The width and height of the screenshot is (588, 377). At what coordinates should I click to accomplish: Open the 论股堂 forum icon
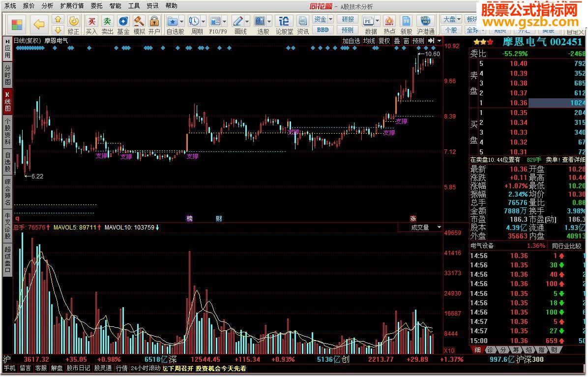[284, 21]
